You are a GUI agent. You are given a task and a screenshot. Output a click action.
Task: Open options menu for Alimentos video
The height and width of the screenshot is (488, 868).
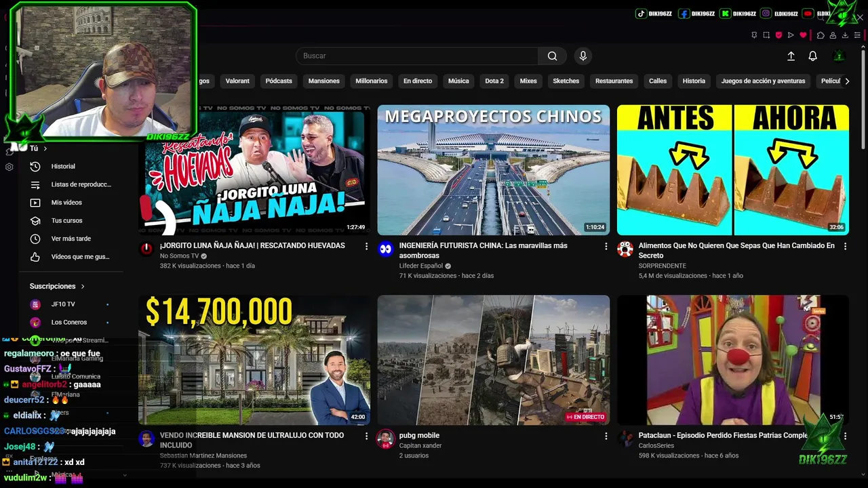tap(845, 246)
